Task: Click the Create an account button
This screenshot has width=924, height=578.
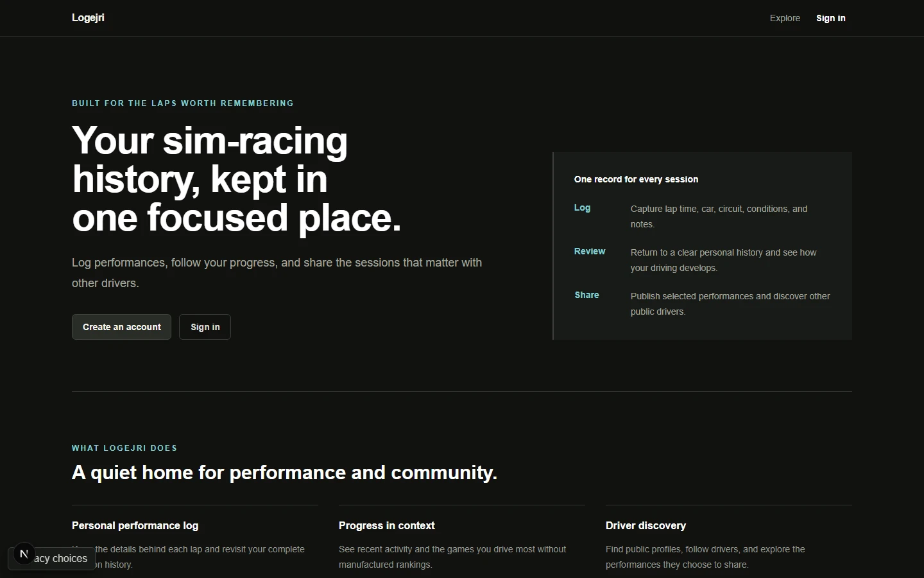Action: click(x=121, y=327)
